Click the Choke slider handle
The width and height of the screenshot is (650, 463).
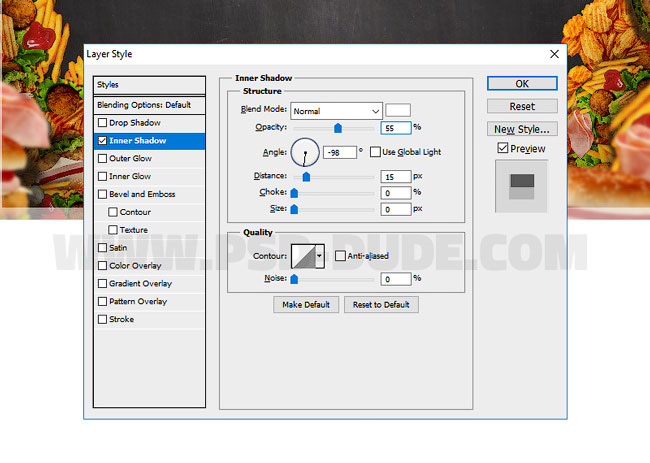coord(294,193)
